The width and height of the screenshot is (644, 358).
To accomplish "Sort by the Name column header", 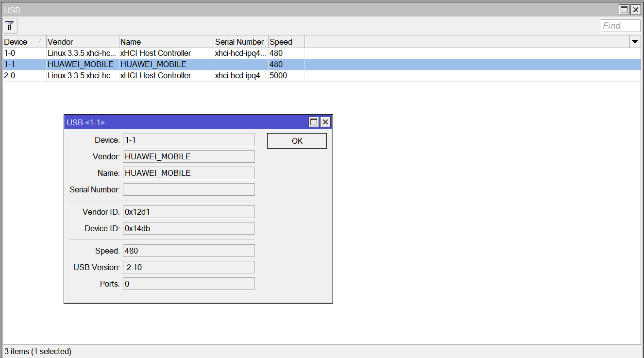I will 167,42.
